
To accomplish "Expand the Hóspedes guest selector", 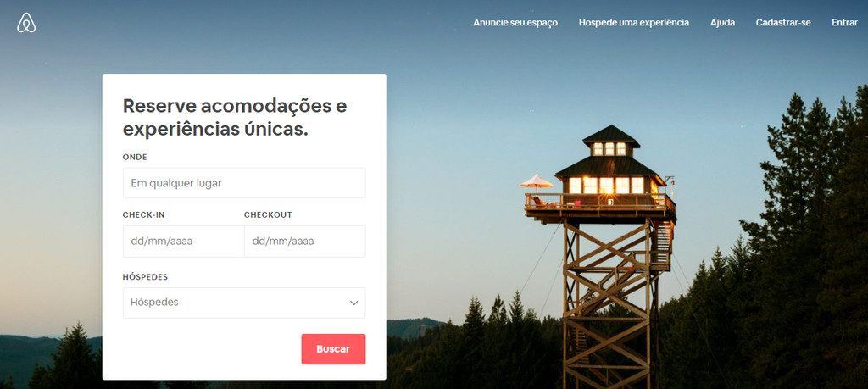I will (x=244, y=303).
